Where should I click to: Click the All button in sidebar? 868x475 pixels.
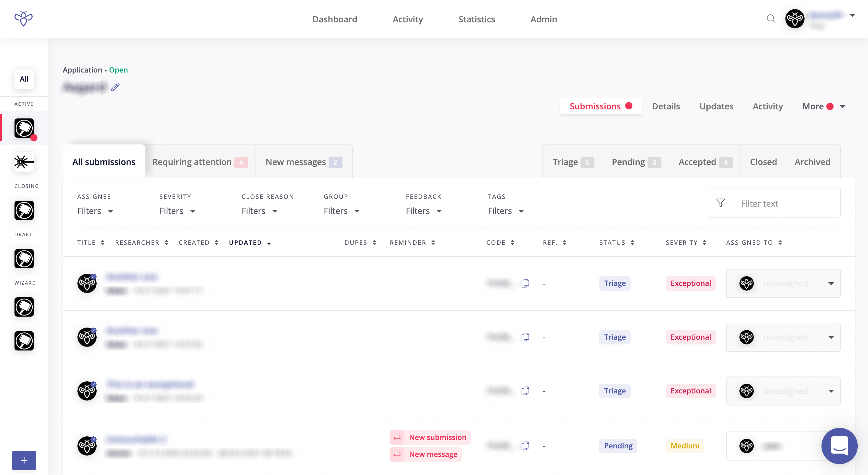coord(24,79)
